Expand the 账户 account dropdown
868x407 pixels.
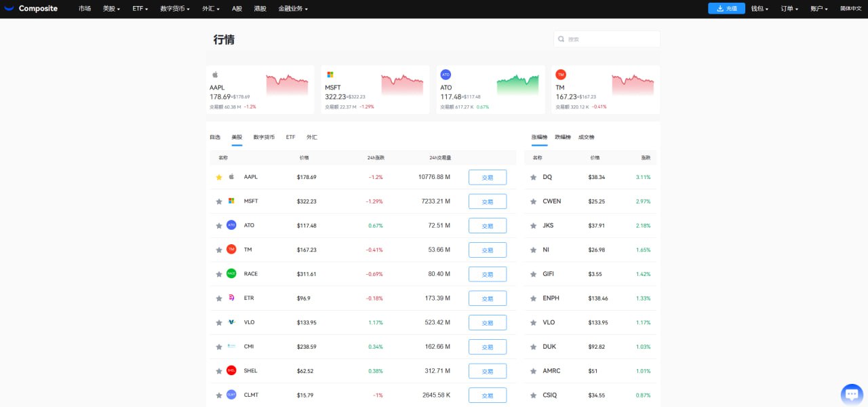(x=819, y=9)
